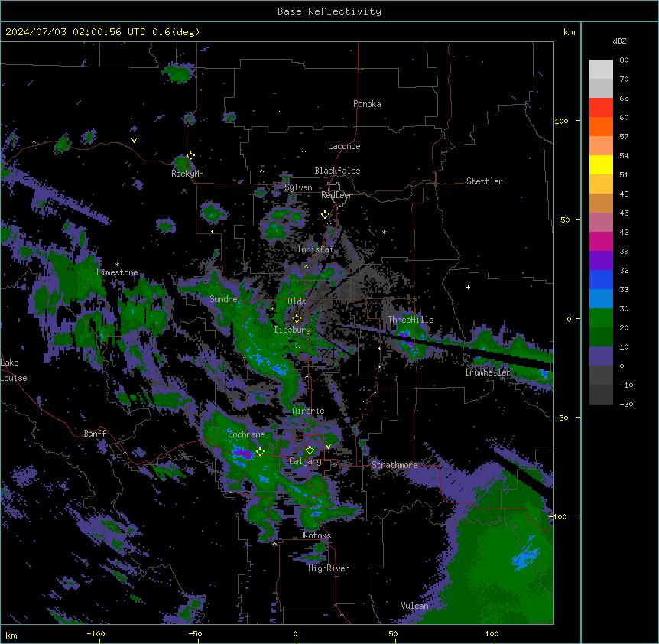This screenshot has width=659, height=644.
Task: Click the Blackfalds city label
Action: [x=337, y=171]
